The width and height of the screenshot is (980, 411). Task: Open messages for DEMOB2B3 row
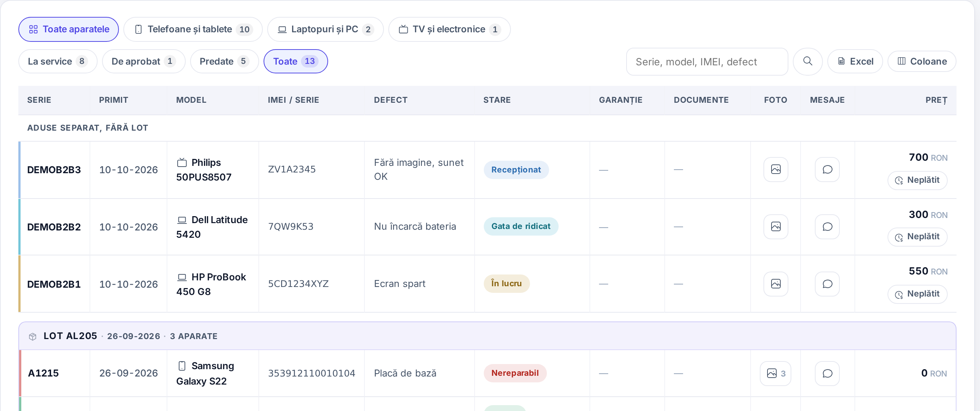coord(827,170)
